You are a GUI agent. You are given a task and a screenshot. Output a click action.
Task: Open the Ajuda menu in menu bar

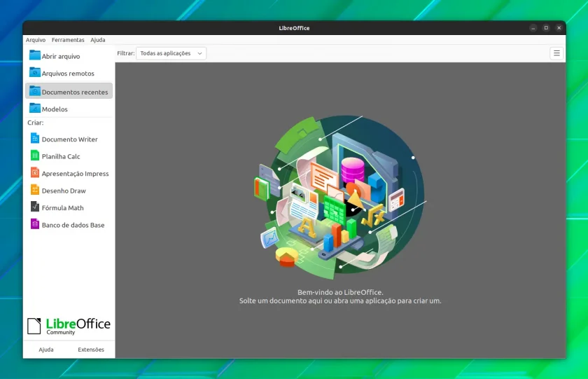pos(98,40)
